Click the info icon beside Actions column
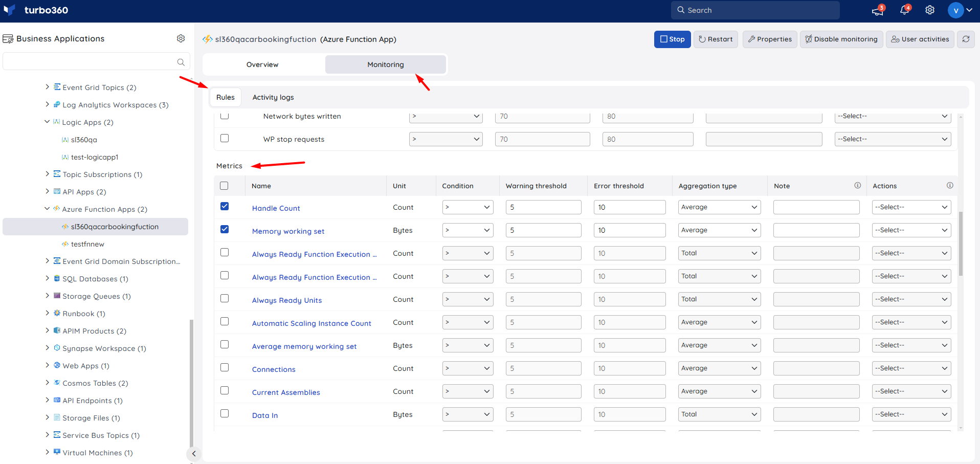This screenshot has height=464, width=980. pos(950,185)
